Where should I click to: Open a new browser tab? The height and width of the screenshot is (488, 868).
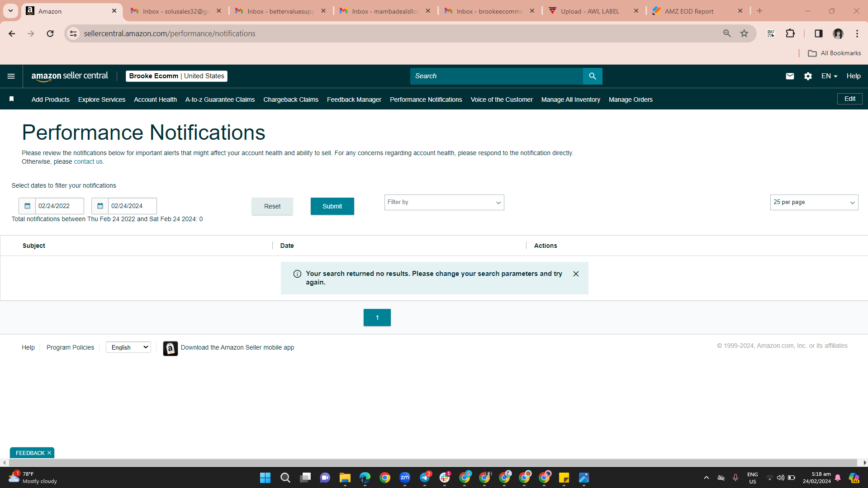(760, 11)
